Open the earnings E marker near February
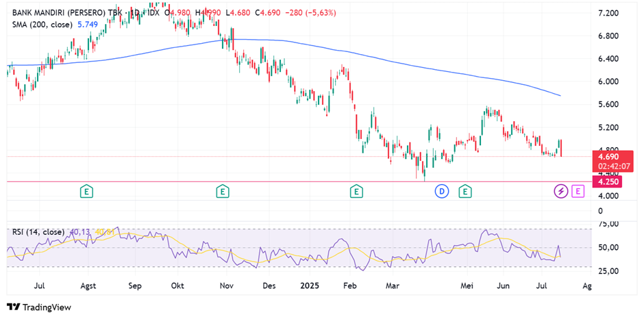Screen dimensions: 644x317 (x=356, y=191)
